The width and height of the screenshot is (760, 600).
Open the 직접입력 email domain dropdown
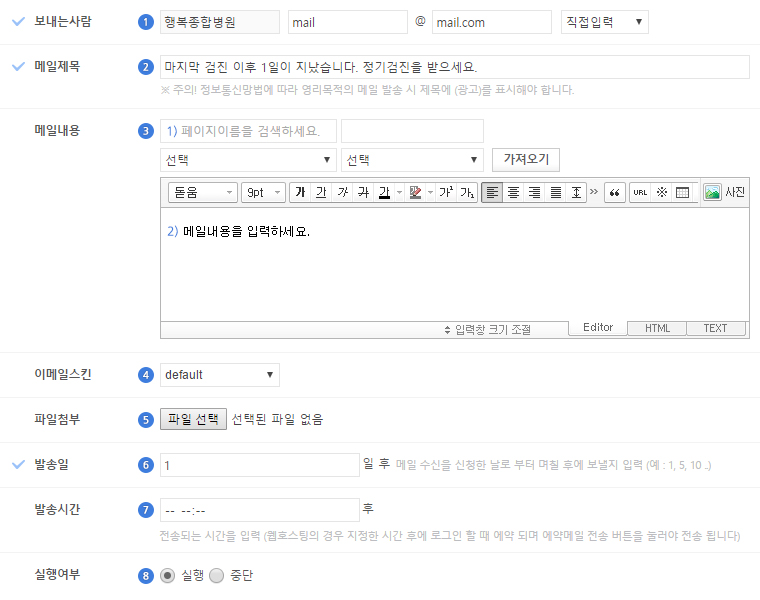[604, 22]
